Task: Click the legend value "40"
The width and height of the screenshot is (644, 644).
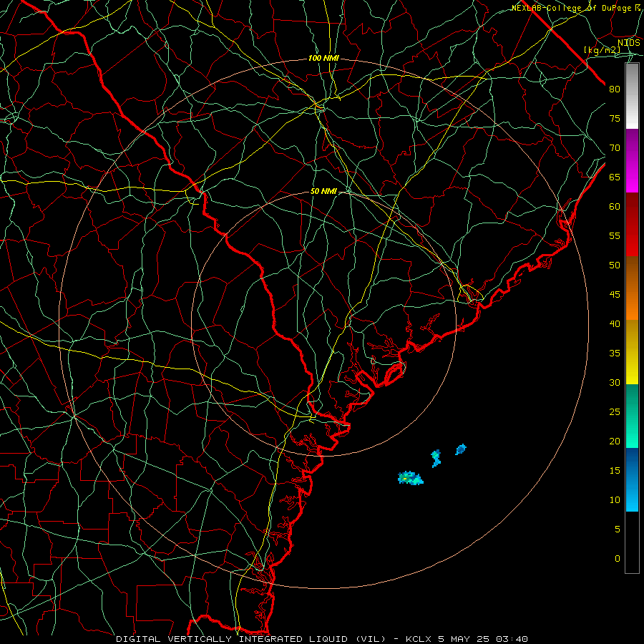Action: tap(615, 323)
